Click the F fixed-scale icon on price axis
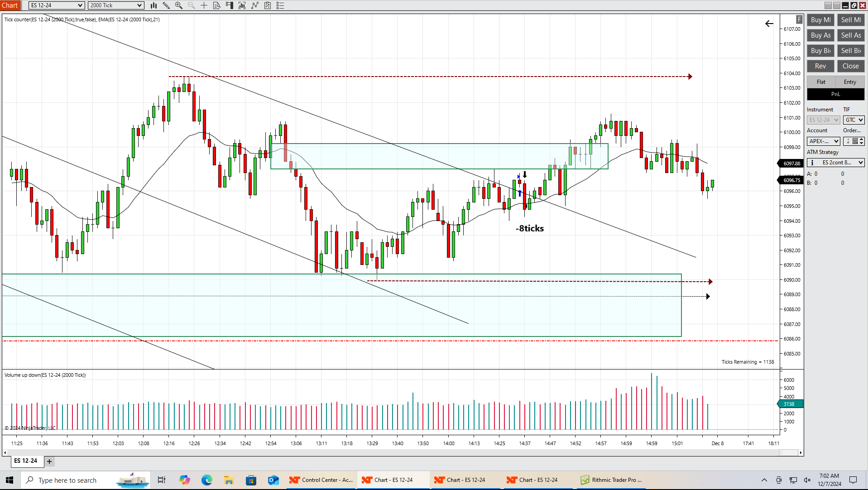This screenshot has width=868, height=490. coord(799,19)
